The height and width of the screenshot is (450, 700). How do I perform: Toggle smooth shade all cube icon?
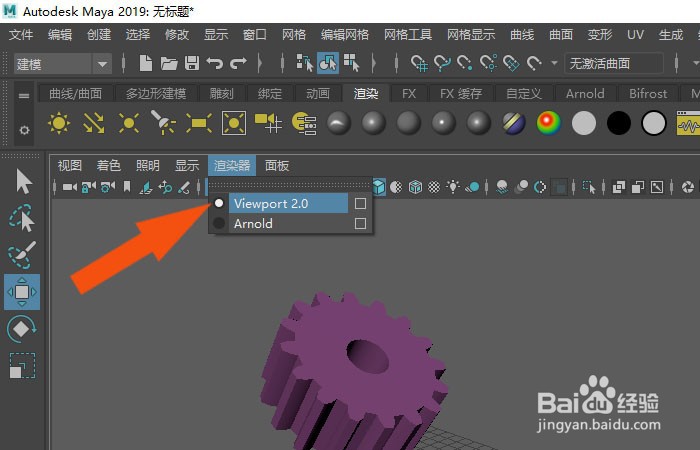point(379,187)
